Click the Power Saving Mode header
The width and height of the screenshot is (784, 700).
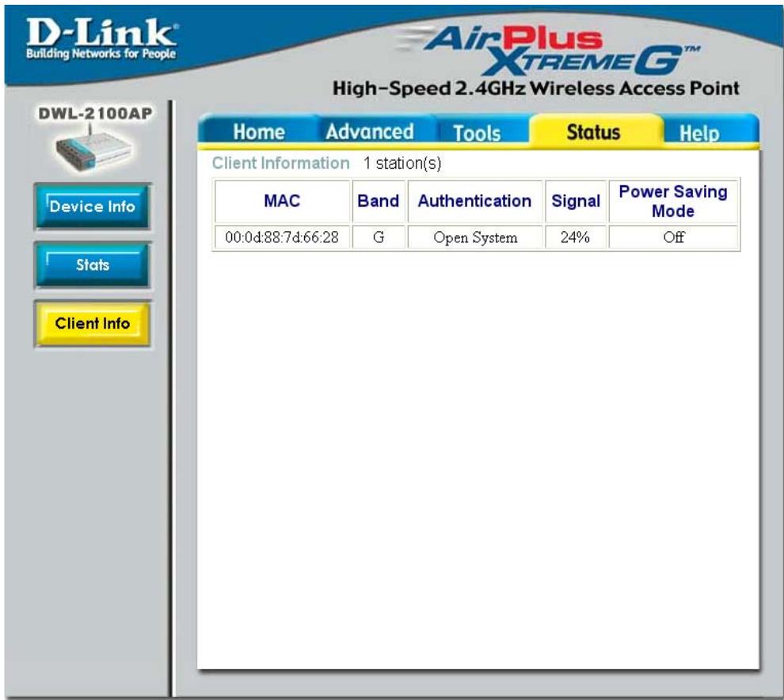click(x=673, y=201)
